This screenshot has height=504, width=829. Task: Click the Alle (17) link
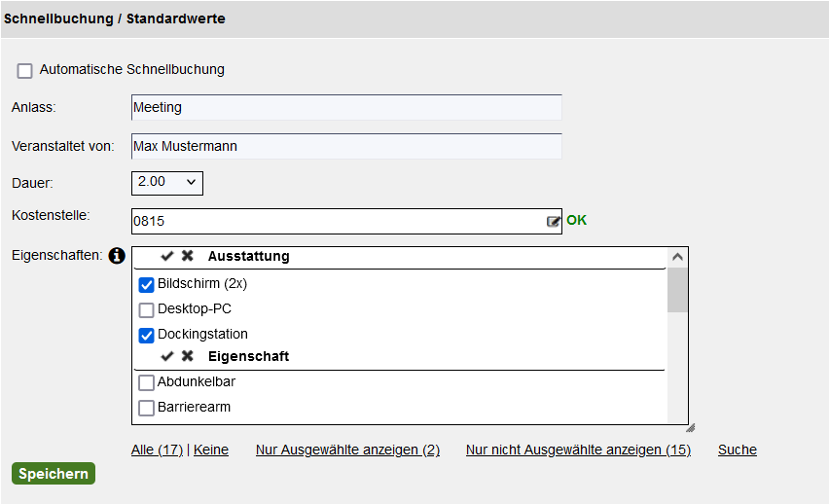(157, 450)
